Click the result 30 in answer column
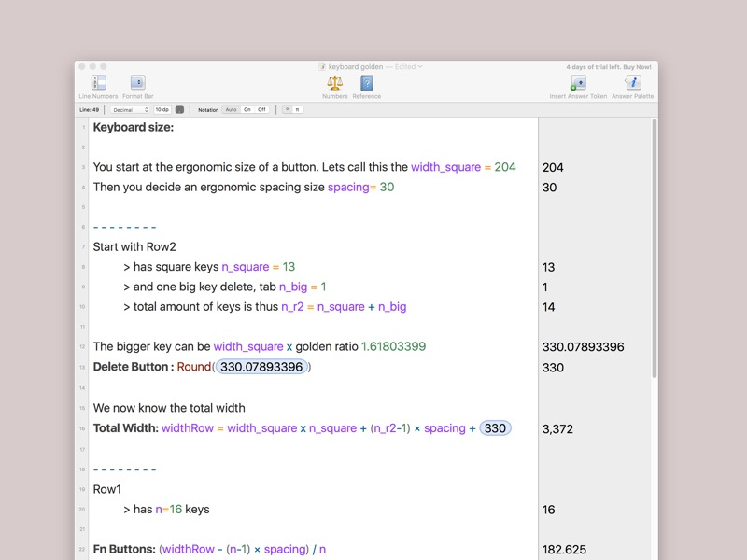Screen dimensions: 747x560 (549, 188)
